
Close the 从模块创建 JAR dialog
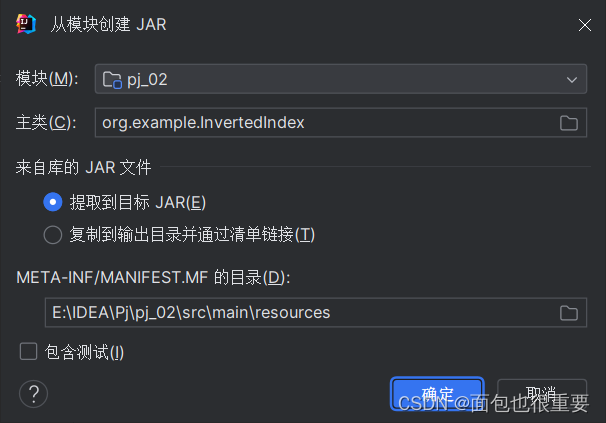pyautogui.click(x=585, y=25)
